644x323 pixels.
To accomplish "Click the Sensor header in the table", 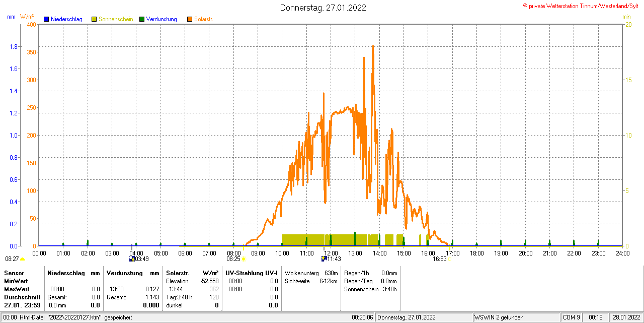I will (x=14, y=273).
